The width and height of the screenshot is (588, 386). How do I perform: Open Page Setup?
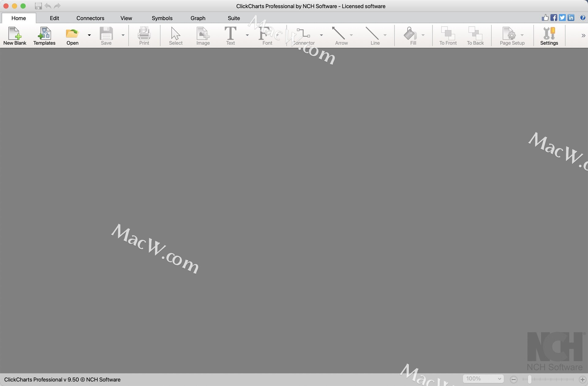tap(512, 36)
